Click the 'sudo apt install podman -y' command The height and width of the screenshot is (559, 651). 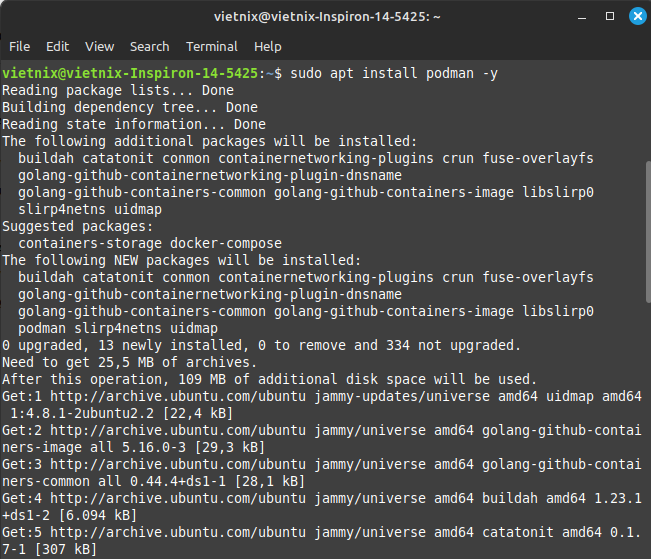pyautogui.click(x=394, y=74)
